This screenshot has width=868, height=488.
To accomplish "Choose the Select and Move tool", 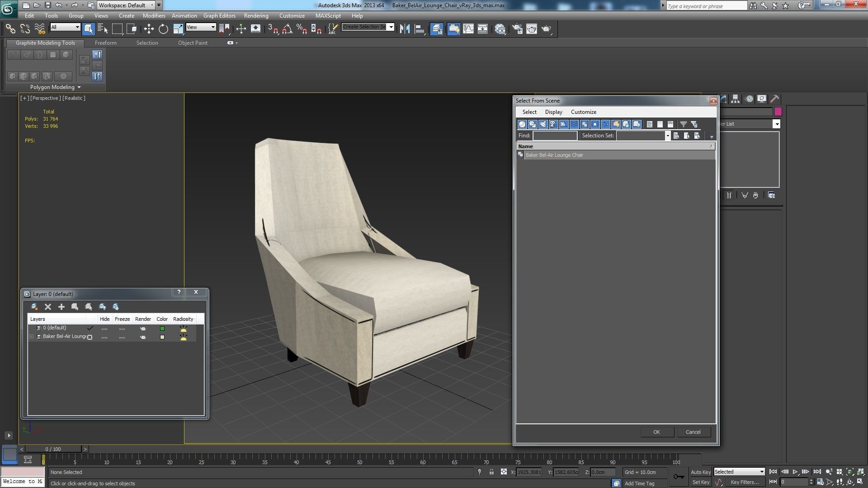I will click(x=149, y=29).
